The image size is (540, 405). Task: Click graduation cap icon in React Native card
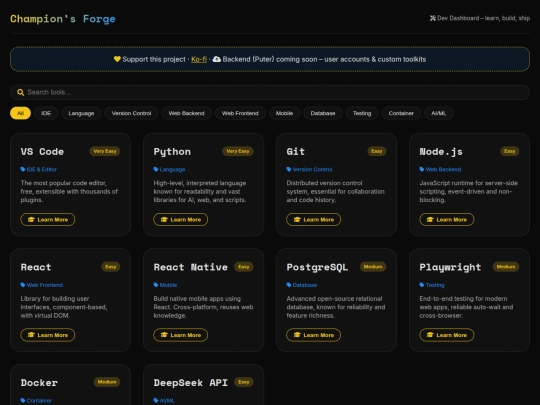(164, 335)
